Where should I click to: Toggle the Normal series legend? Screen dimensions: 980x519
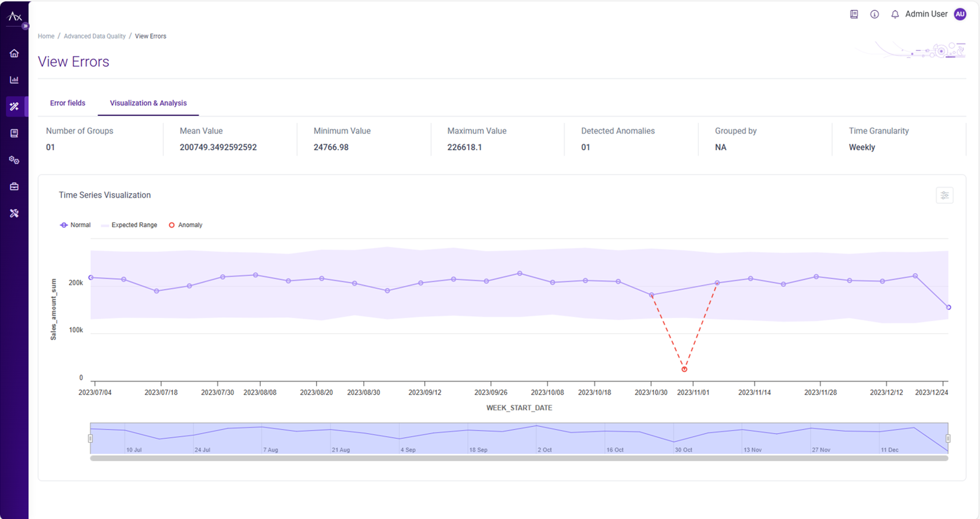point(75,225)
